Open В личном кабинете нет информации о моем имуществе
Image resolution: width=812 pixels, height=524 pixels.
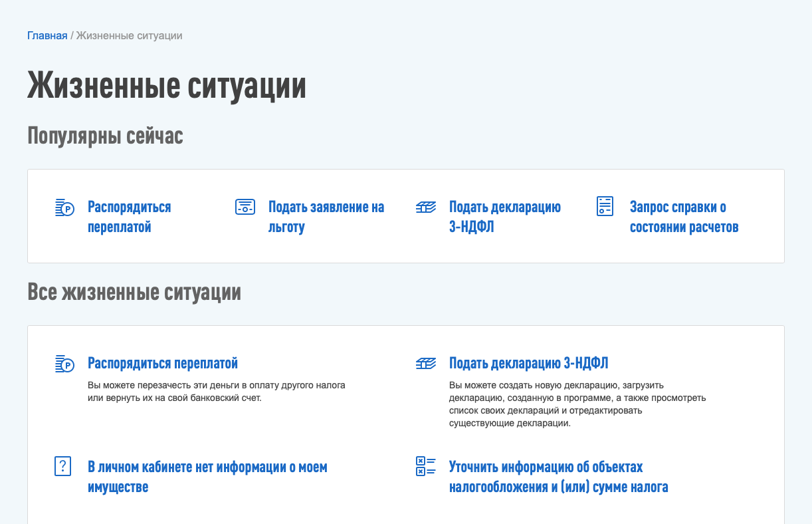[x=207, y=477]
